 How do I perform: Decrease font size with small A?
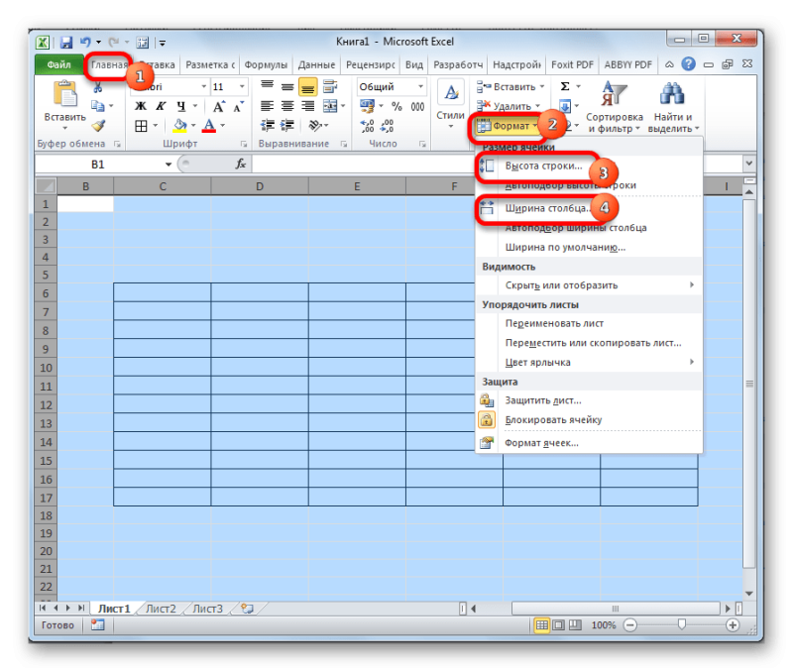238,106
